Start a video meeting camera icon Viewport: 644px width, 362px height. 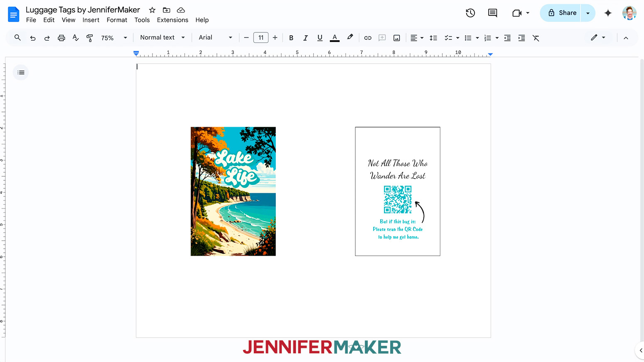point(517,13)
